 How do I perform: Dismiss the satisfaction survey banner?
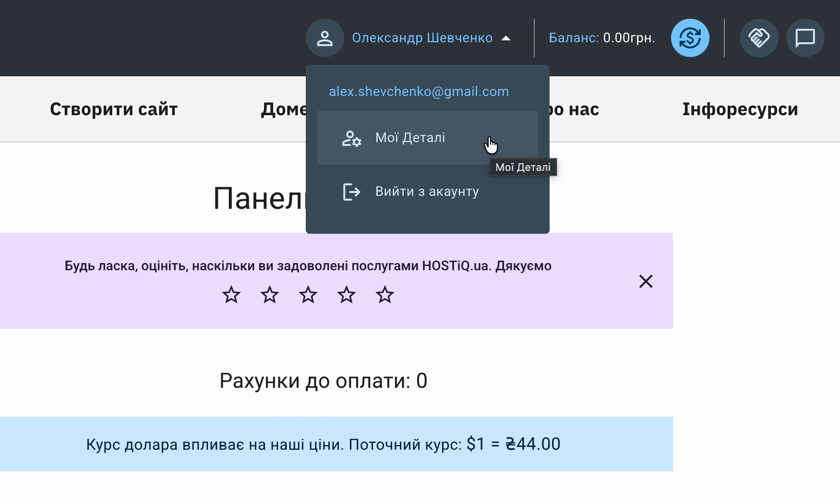646,282
